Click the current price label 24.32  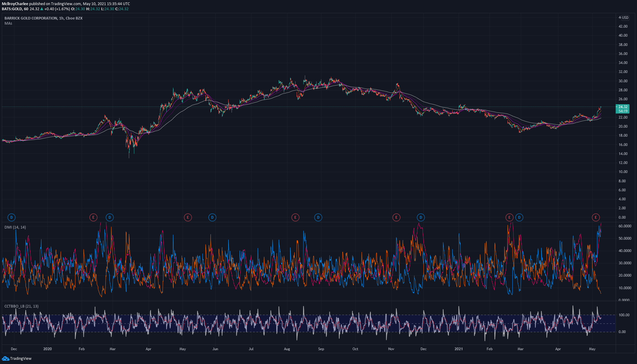tap(623, 107)
